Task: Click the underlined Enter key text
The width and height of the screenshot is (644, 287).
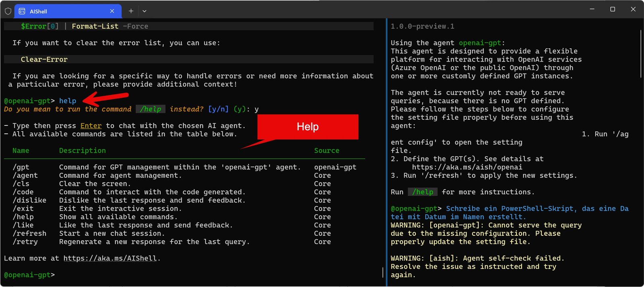Action: coord(91,126)
